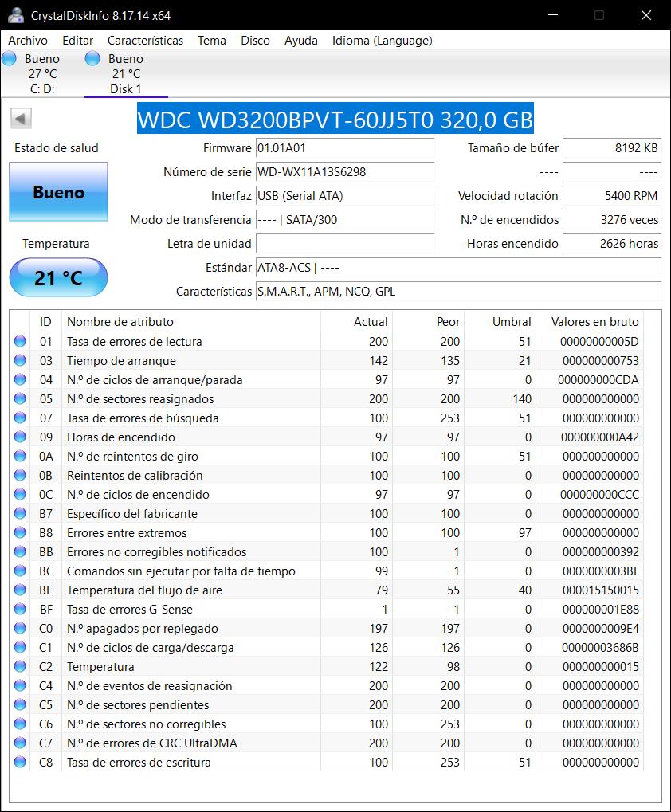Click status orb for attribute 07 errores de búsqueda
Viewport: 671px width, 812px height.
coord(20,418)
